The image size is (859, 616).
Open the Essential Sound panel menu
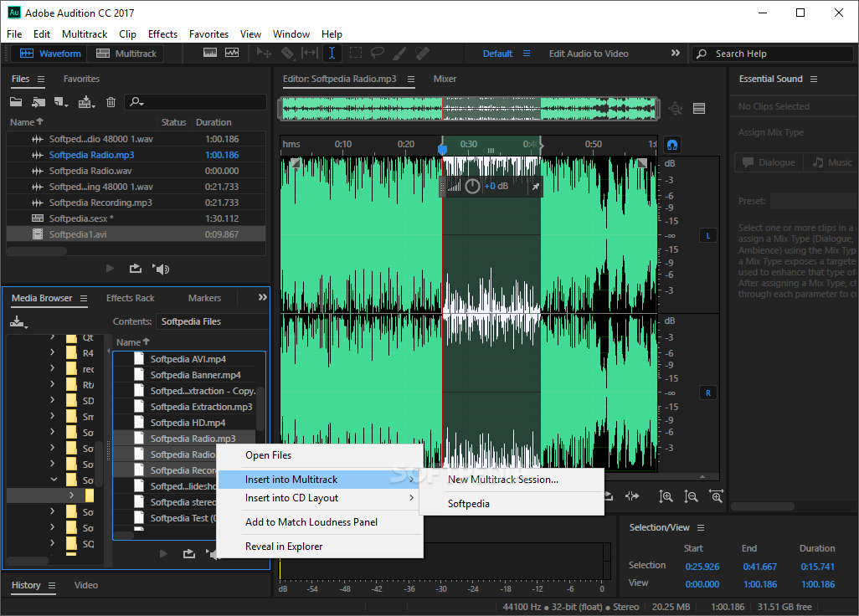tap(814, 79)
